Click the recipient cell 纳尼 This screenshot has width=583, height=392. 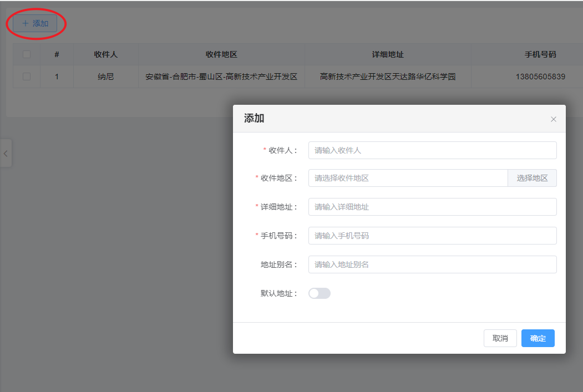105,77
